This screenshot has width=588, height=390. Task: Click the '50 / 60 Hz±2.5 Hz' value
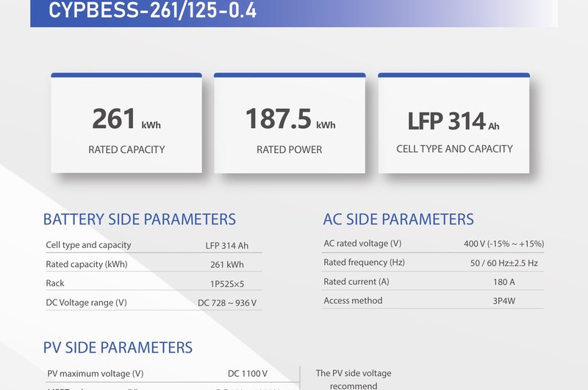point(504,263)
